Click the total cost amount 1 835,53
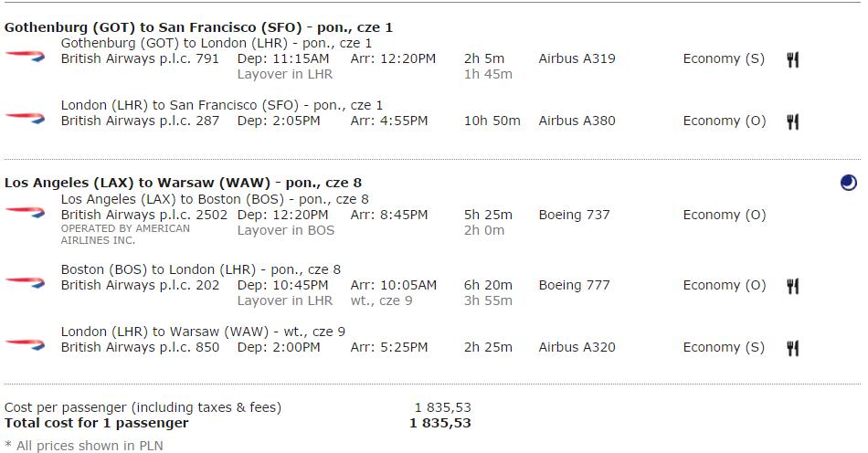 (440, 423)
